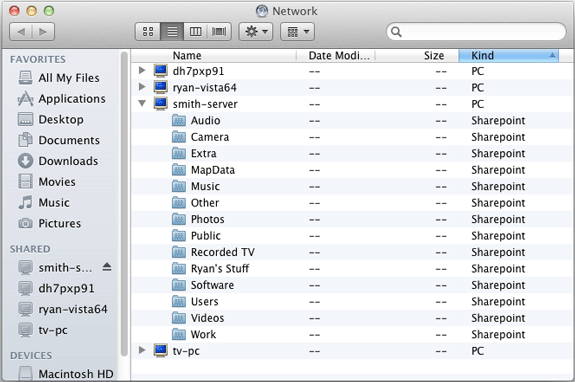This screenshot has height=382, width=575.
Task: Open the Arrange items dropdown
Action: tap(297, 32)
